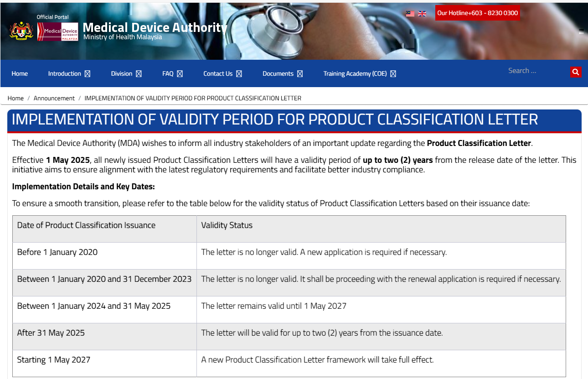Click the Home breadcrumb link

pos(15,98)
